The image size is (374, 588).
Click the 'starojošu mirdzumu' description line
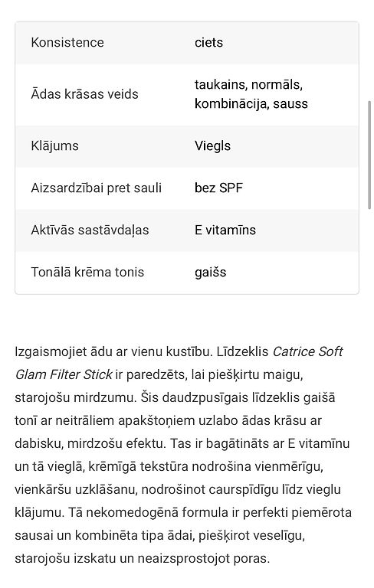(x=76, y=397)
